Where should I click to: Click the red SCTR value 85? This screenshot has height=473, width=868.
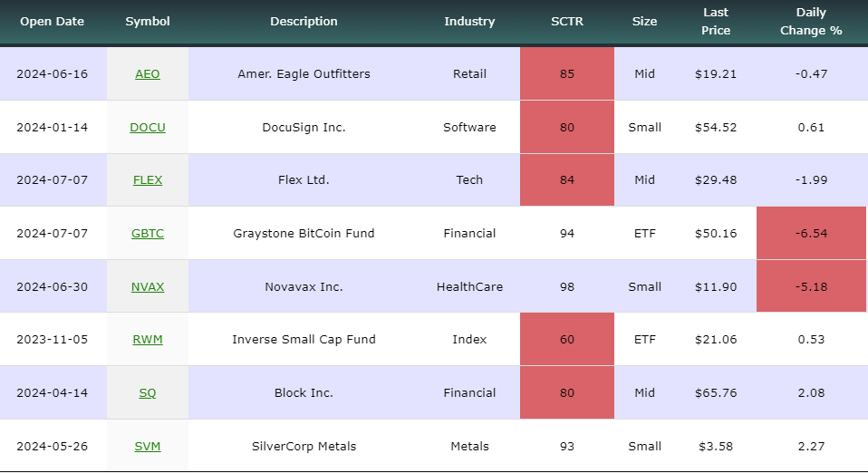[567, 73]
